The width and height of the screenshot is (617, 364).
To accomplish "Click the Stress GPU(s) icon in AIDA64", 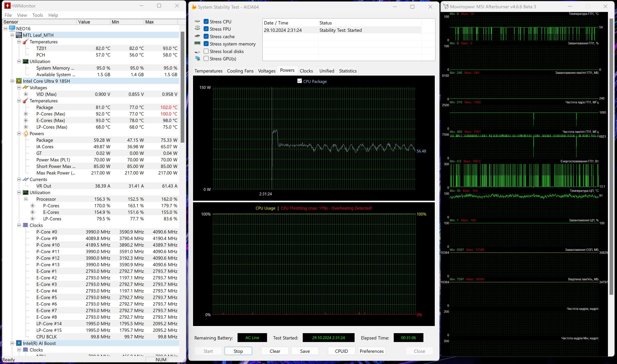I will click(198, 58).
